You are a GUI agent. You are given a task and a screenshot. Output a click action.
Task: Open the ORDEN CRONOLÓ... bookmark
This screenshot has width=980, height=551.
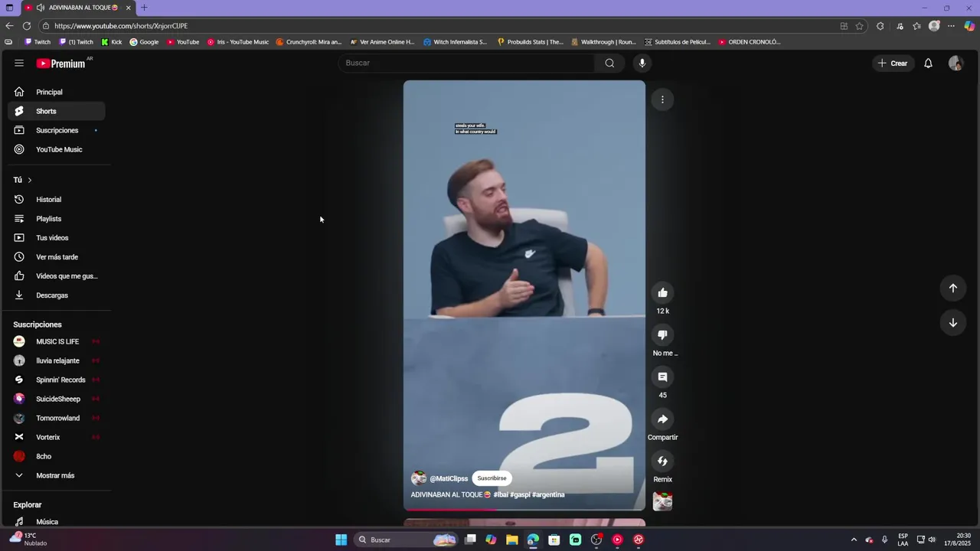[x=750, y=42]
